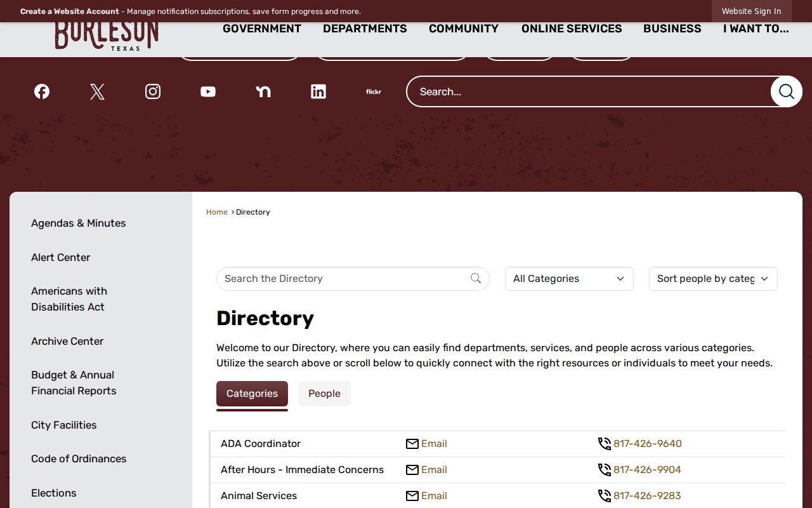This screenshot has height=508, width=812.
Task: Click the directory search magnifier icon
Action: (x=476, y=278)
